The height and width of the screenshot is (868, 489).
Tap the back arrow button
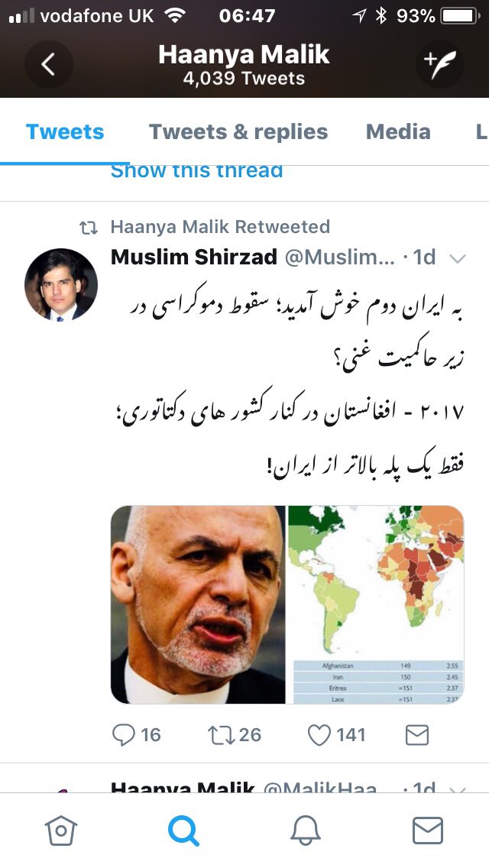click(48, 64)
